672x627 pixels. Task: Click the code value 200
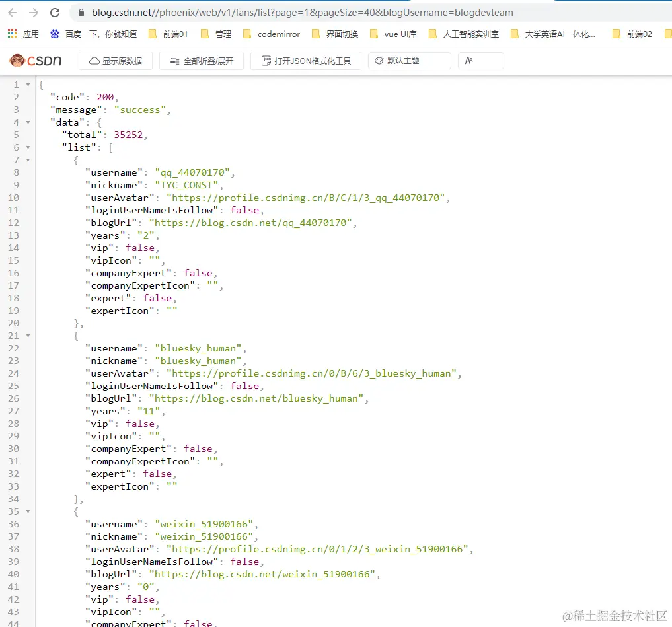105,97
